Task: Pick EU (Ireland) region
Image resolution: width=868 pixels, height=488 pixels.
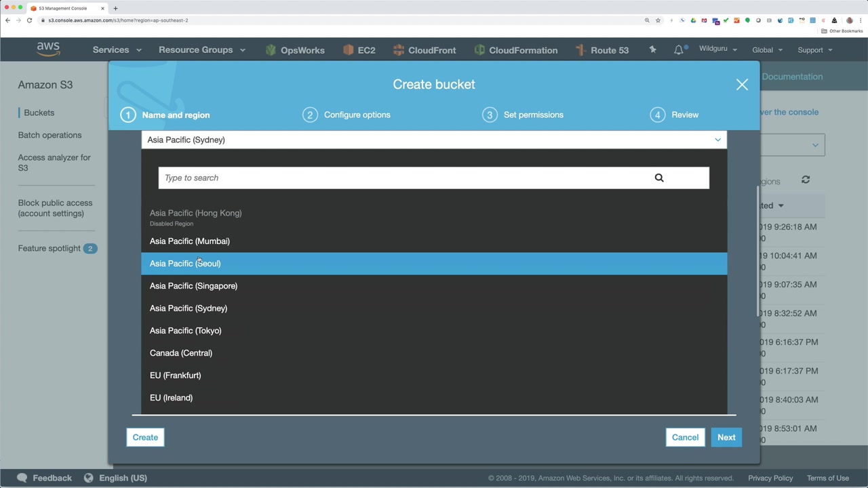Action: (x=434, y=398)
